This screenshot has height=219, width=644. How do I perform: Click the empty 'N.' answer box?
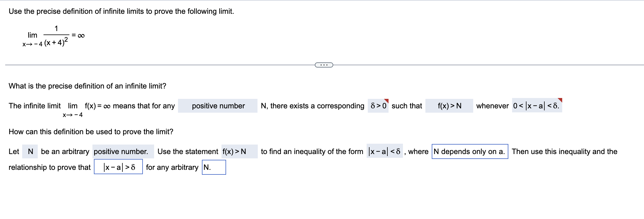pos(214,167)
